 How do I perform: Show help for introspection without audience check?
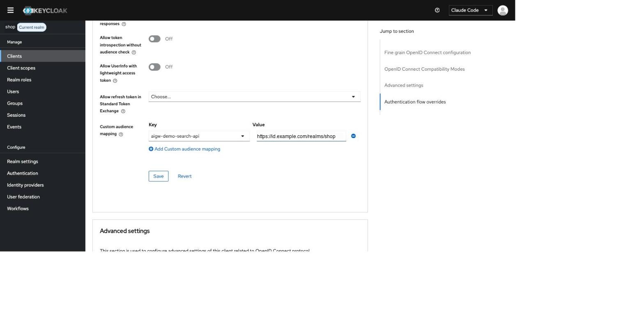133,53
